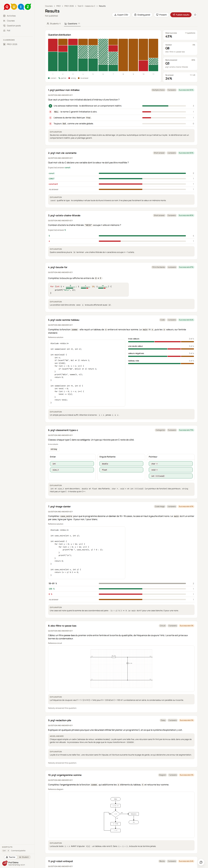The width and height of the screenshot is (208, 868).
Task: Click the reference flowchart in question 10
Action: pyautogui.click(x=121, y=814)
